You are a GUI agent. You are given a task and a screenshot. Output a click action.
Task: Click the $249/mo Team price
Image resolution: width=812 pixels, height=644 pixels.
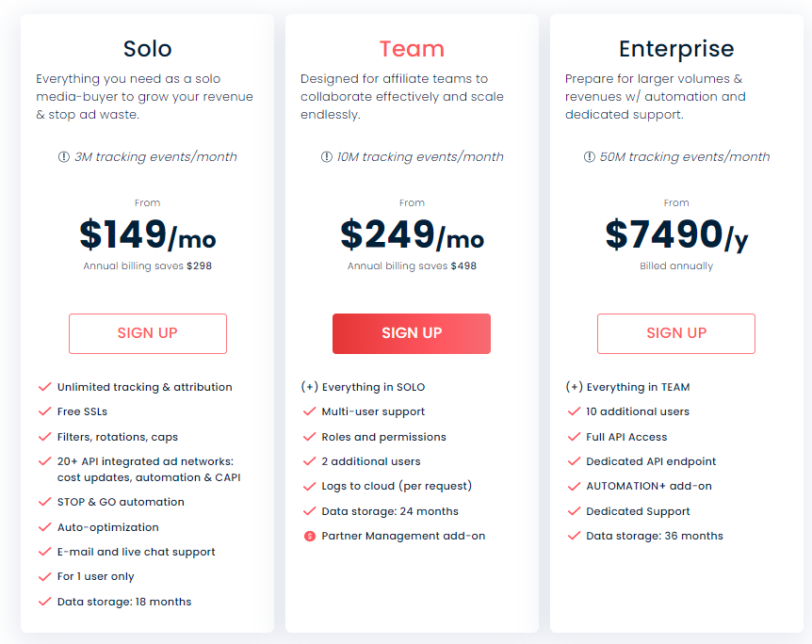[x=413, y=234]
